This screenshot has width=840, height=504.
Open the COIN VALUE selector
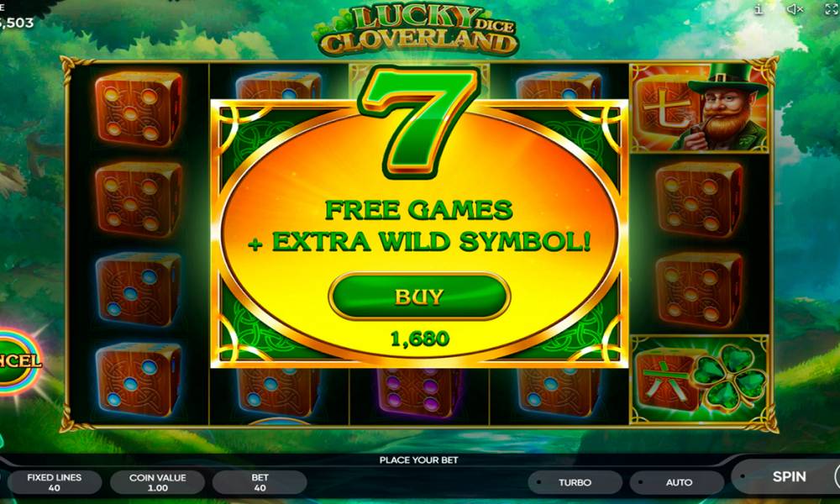pos(158,482)
